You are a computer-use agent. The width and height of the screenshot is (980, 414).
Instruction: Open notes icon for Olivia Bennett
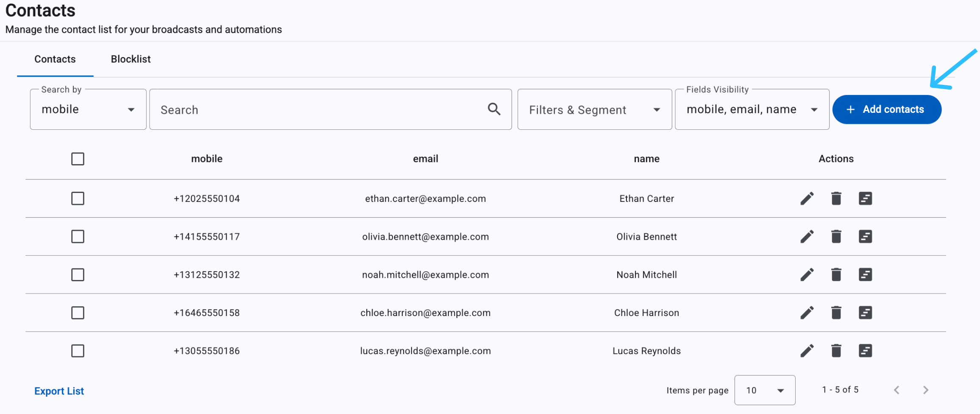click(x=865, y=237)
